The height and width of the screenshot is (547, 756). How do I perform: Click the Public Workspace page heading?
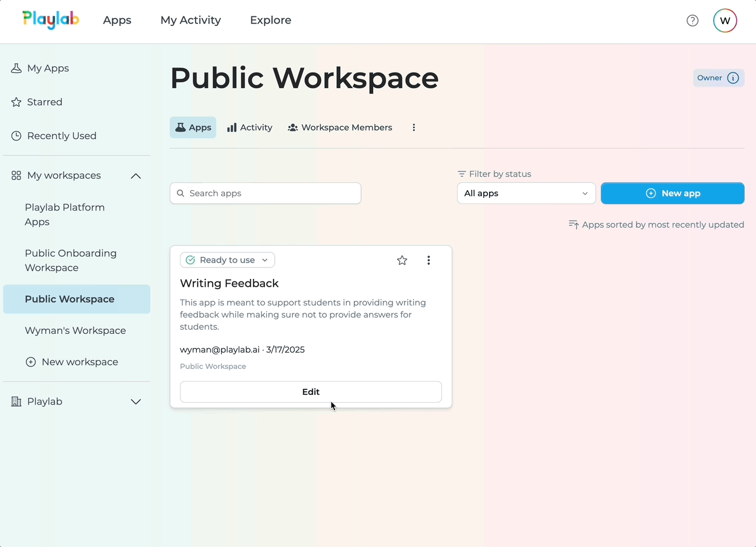[x=304, y=78]
